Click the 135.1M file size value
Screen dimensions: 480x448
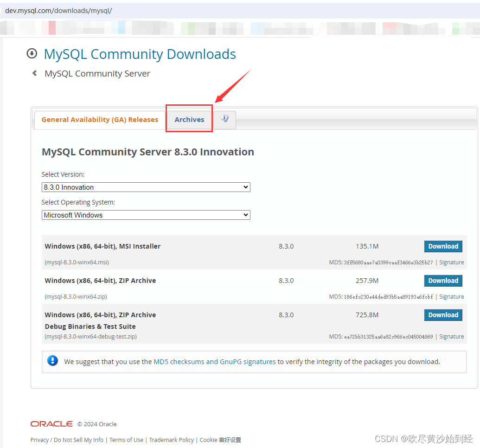coord(367,246)
